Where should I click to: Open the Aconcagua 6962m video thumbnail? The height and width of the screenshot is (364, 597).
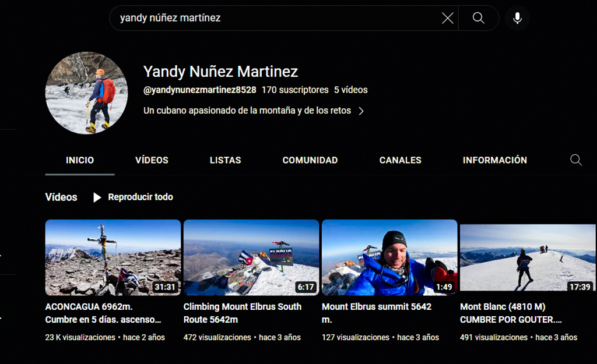113,257
